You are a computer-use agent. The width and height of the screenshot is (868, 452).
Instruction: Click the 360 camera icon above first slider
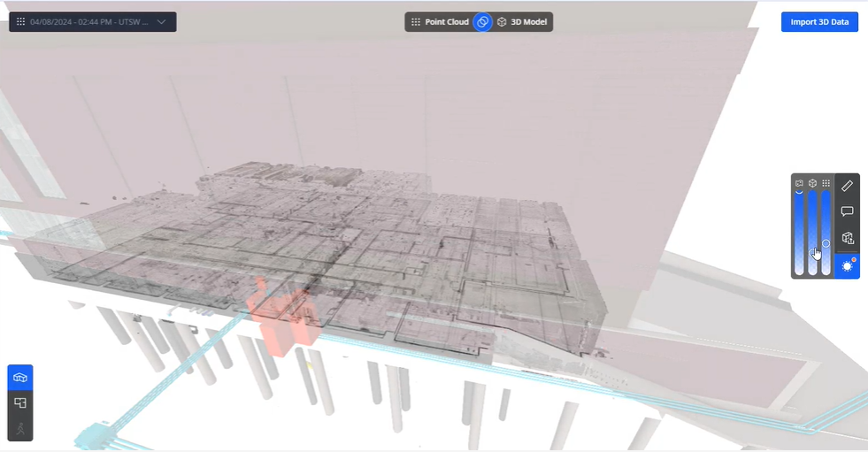click(x=799, y=183)
